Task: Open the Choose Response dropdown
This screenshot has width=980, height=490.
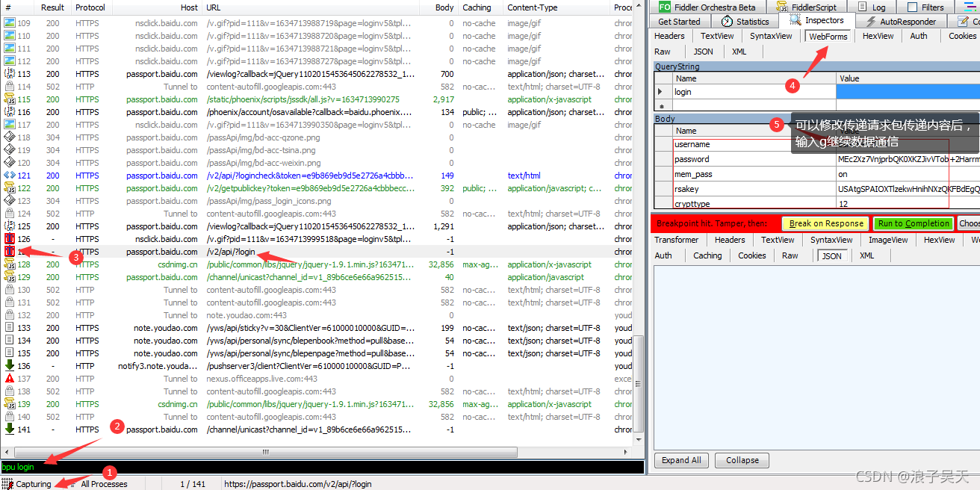Action: pyautogui.click(x=969, y=223)
